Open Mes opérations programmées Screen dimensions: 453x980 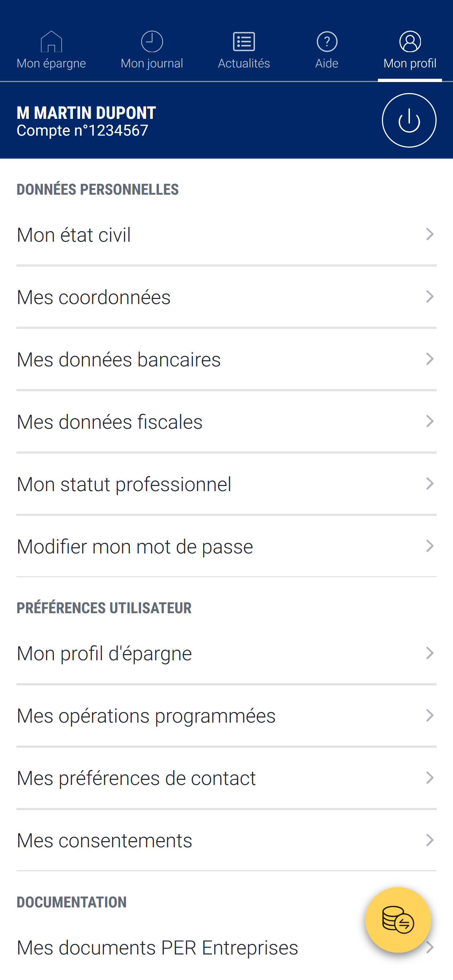pos(226,716)
